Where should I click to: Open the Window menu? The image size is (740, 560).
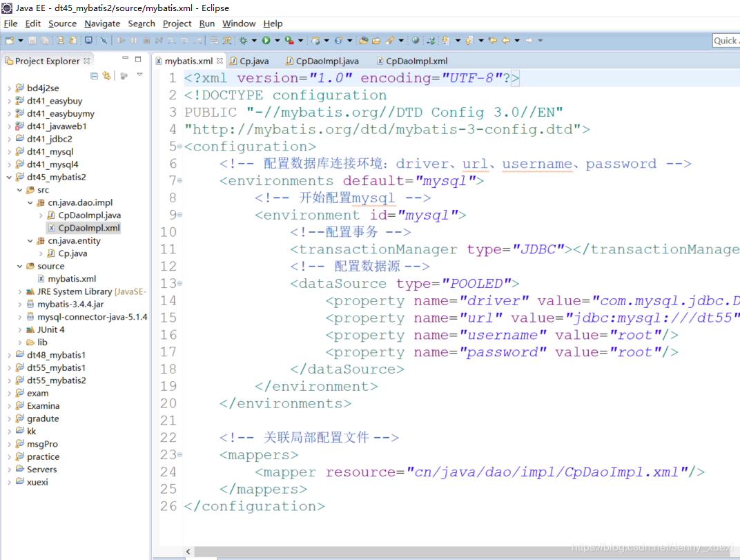pos(239,23)
